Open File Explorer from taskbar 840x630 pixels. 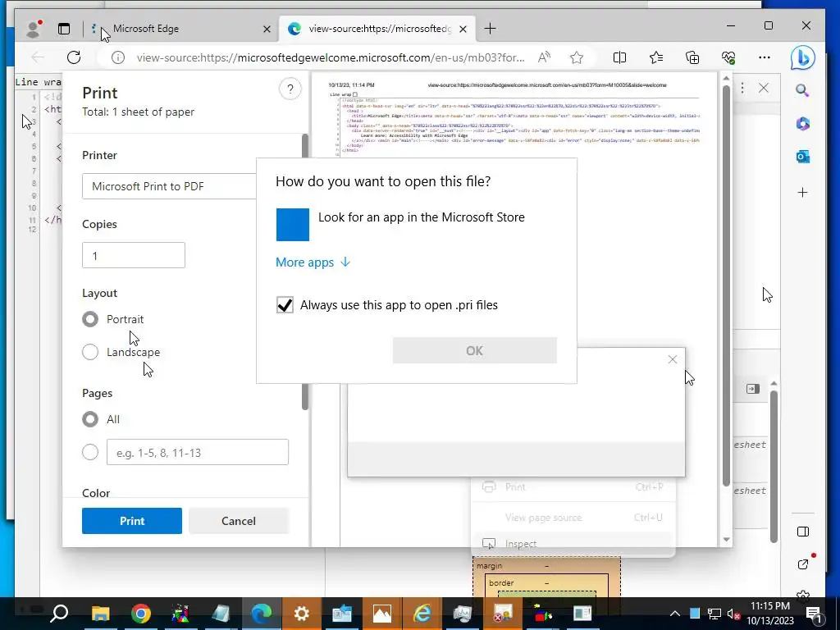point(100,613)
